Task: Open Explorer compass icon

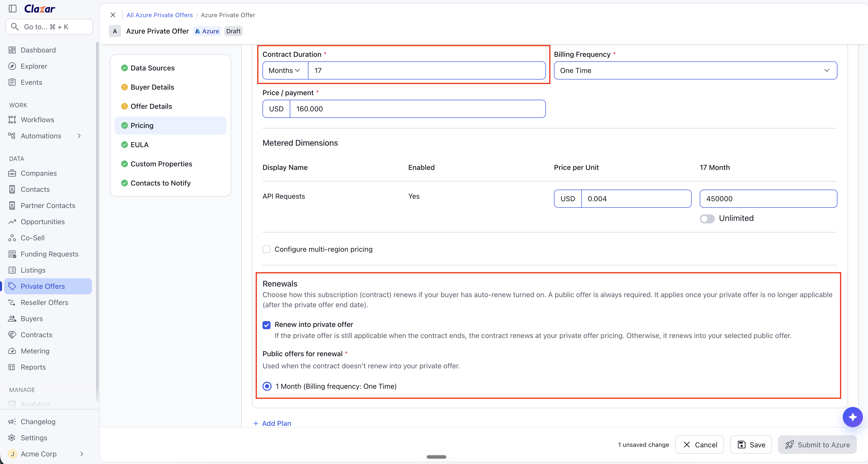Action: click(12, 66)
